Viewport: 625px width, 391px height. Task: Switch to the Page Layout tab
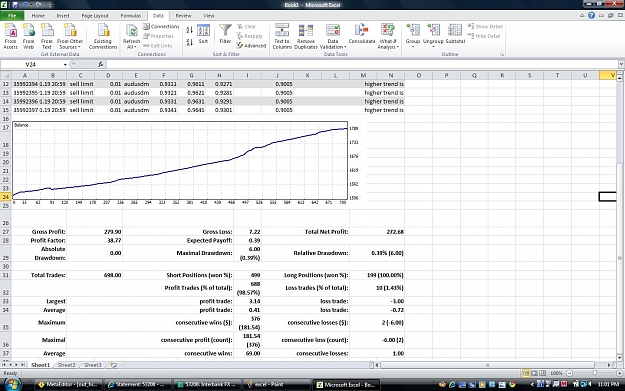click(95, 16)
